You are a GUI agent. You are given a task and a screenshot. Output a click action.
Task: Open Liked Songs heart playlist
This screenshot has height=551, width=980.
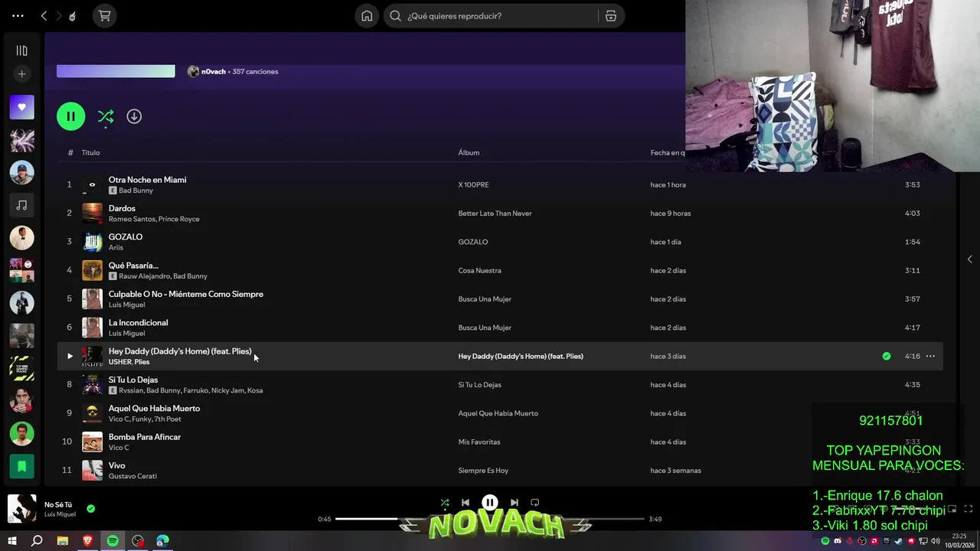point(21,107)
